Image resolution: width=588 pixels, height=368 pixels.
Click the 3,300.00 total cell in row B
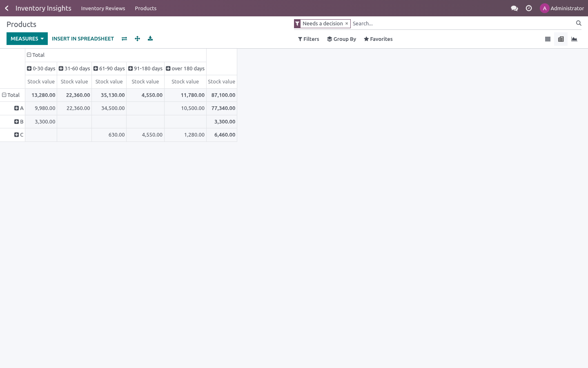click(222, 122)
